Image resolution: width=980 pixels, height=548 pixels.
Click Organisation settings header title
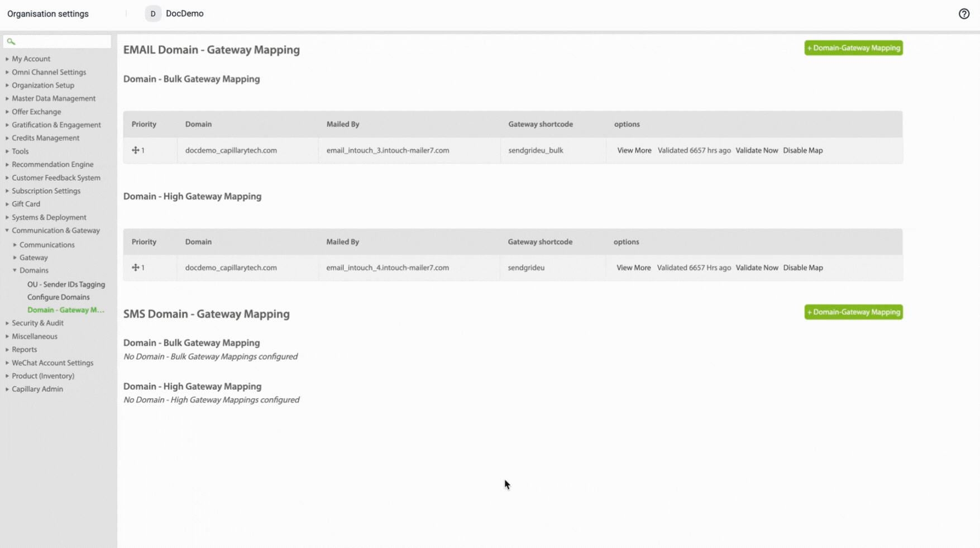coord(48,14)
